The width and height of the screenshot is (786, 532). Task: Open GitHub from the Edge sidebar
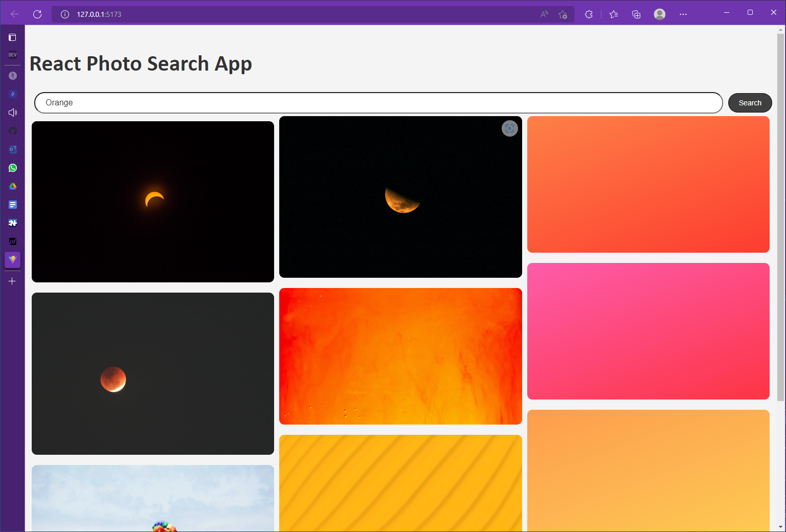click(x=12, y=131)
